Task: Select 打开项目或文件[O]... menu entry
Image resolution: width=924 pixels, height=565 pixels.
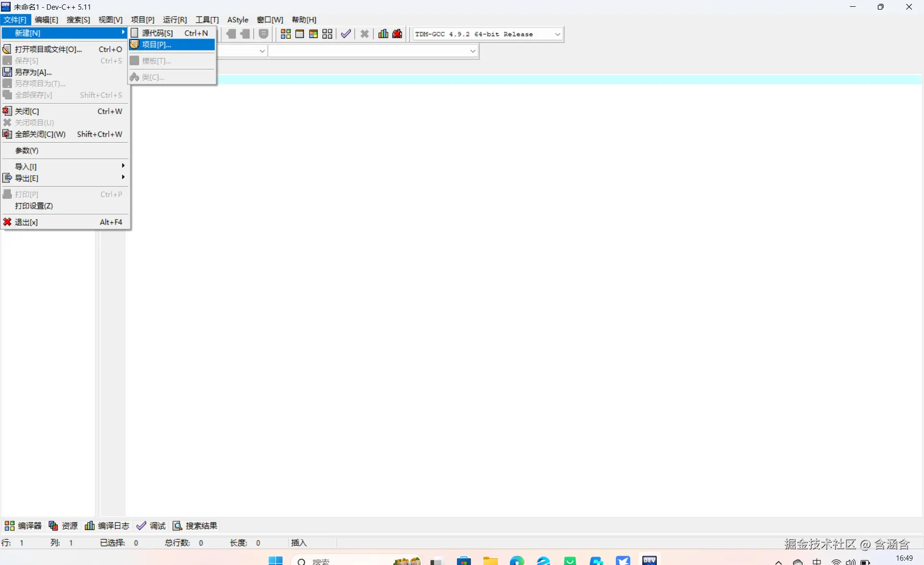Action: coord(65,49)
